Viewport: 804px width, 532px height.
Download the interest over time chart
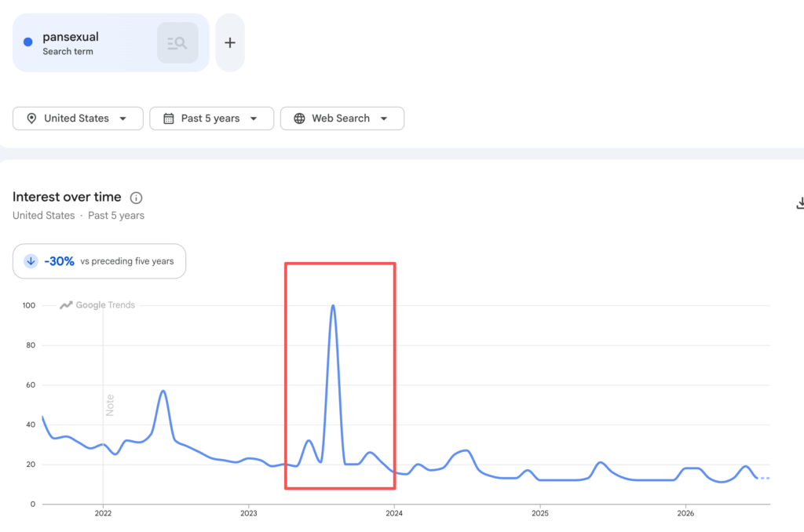point(800,203)
